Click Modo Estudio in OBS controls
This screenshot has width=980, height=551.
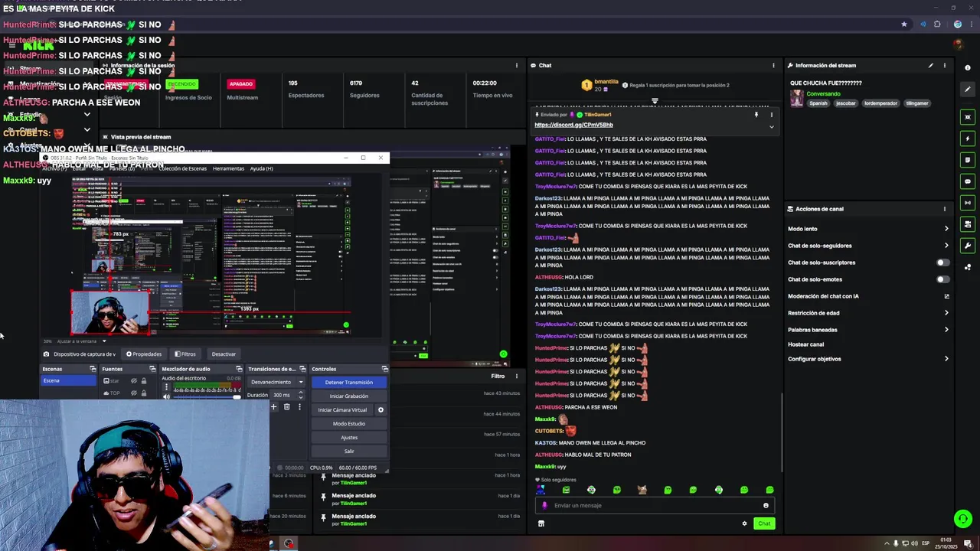pyautogui.click(x=348, y=424)
